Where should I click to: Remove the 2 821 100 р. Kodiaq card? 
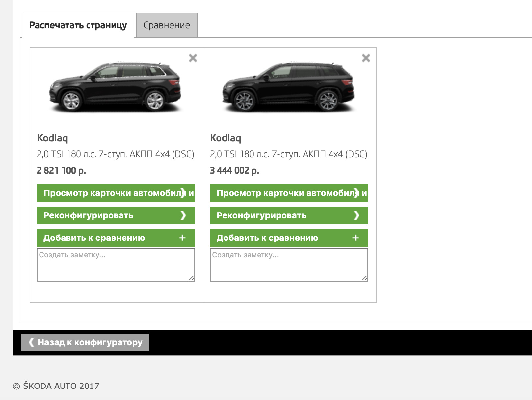pyautogui.click(x=193, y=58)
